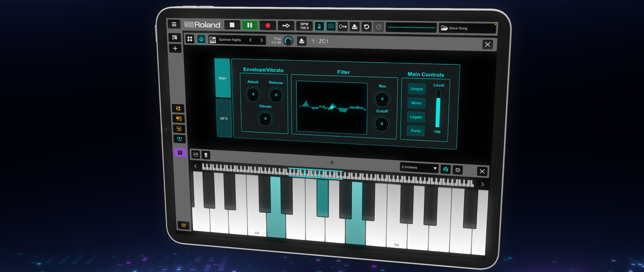Click the filter waveform display
The image size is (644, 272).
(x=332, y=108)
